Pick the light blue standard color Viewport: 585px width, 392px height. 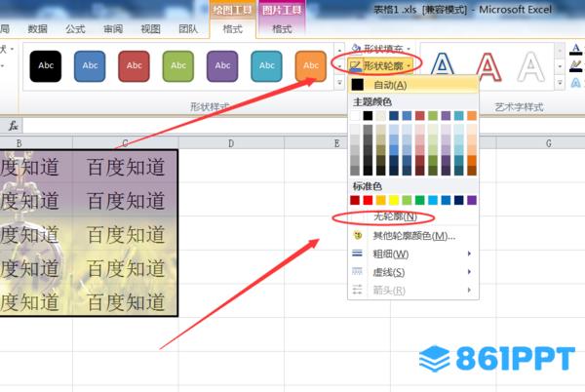[433, 200]
